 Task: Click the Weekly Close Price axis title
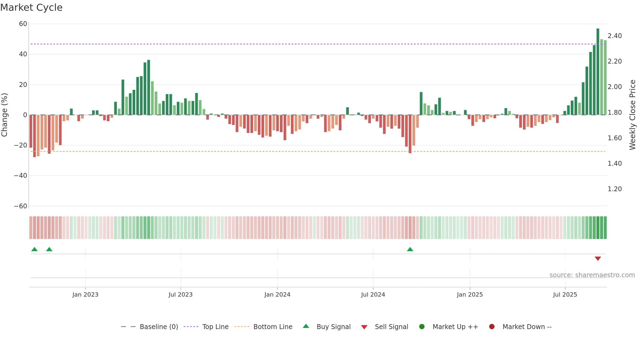[632, 115]
